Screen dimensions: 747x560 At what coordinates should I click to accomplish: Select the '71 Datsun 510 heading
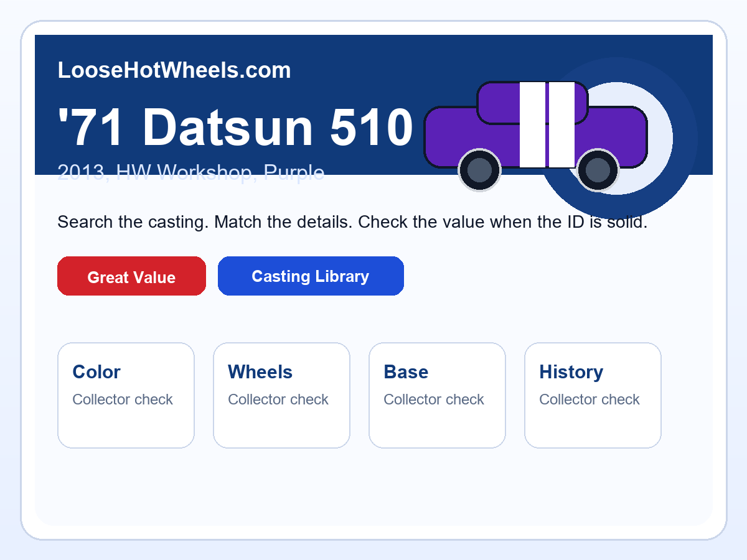click(x=235, y=127)
